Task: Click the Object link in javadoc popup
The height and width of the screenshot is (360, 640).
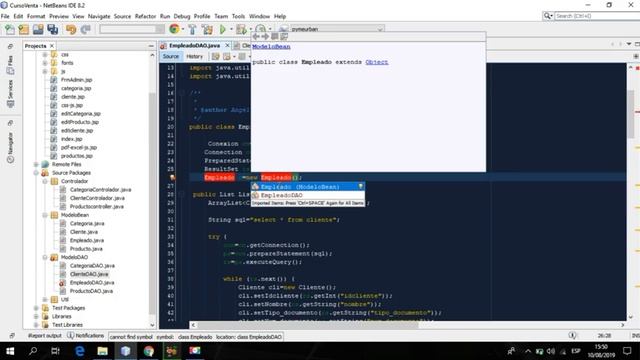Action: click(x=377, y=62)
